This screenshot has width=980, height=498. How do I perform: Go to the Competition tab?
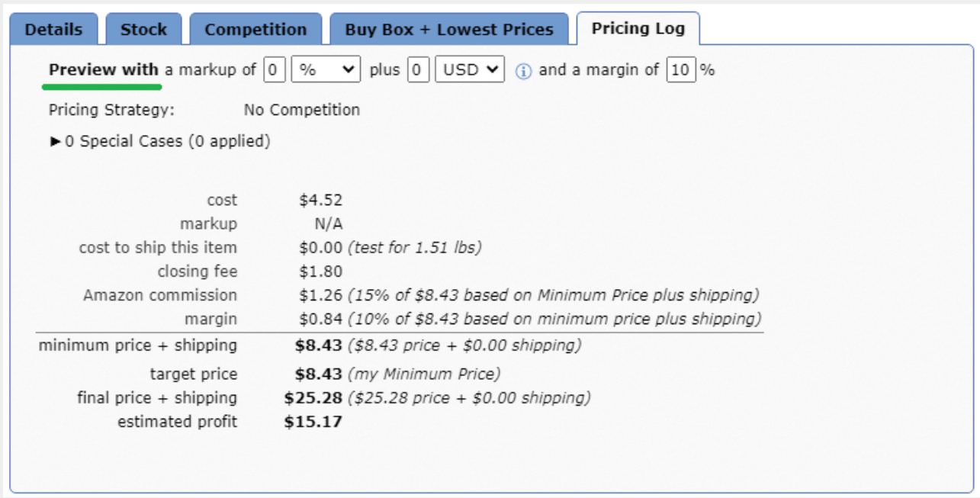point(255,30)
